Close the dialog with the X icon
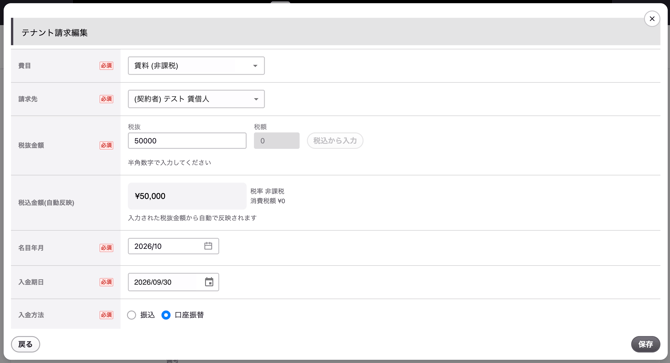This screenshot has height=363, width=670. point(652,19)
